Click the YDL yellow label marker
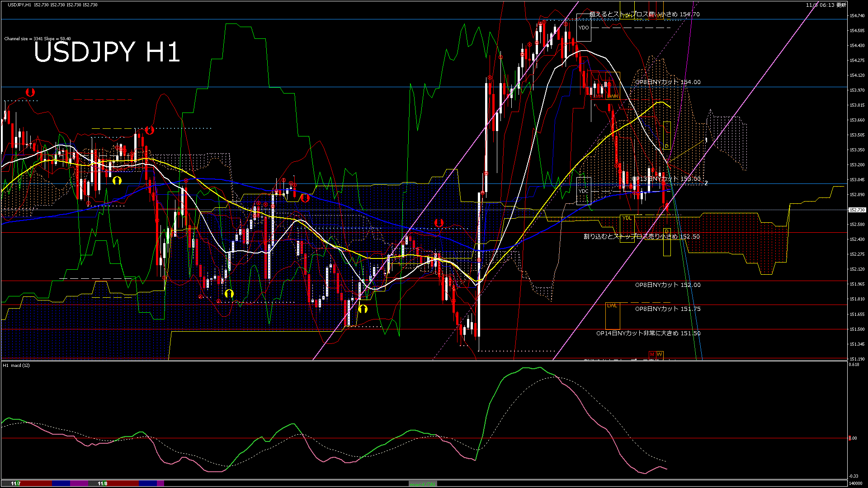 627,218
